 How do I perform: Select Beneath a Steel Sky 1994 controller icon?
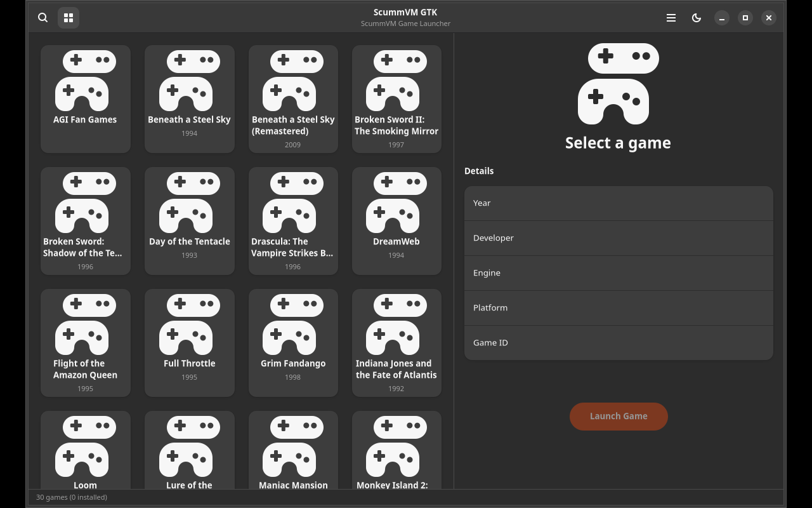point(190,81)
